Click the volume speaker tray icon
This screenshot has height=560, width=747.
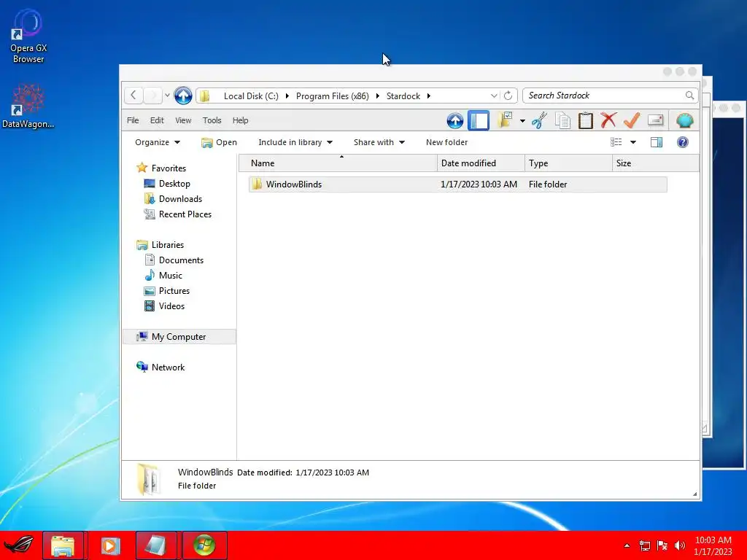[x=679, y=545]
